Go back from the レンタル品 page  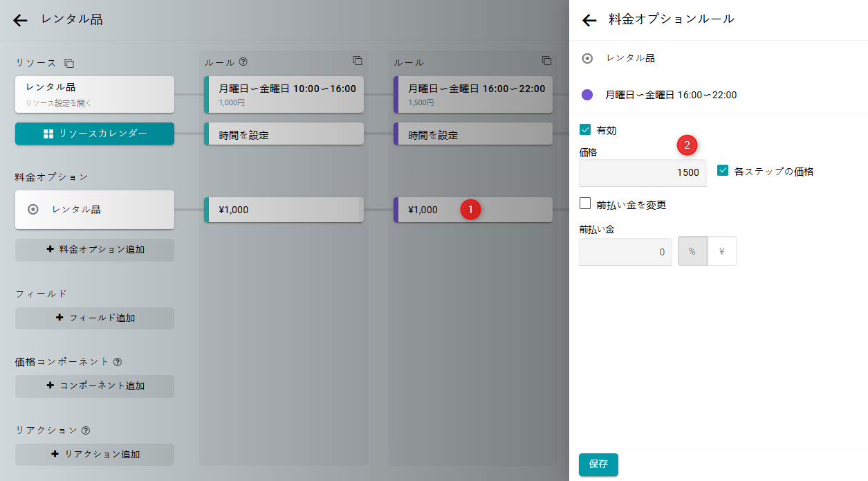[x=21, y=20]
